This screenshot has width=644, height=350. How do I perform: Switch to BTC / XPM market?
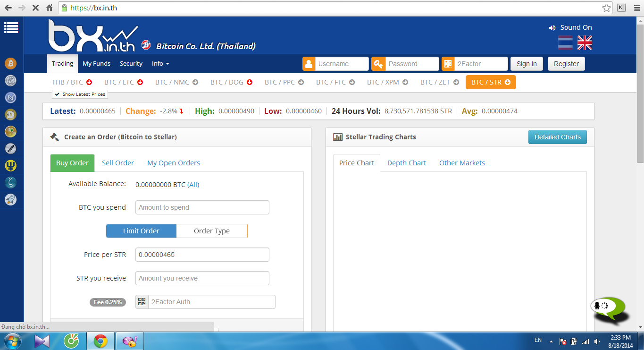[389, 82]
